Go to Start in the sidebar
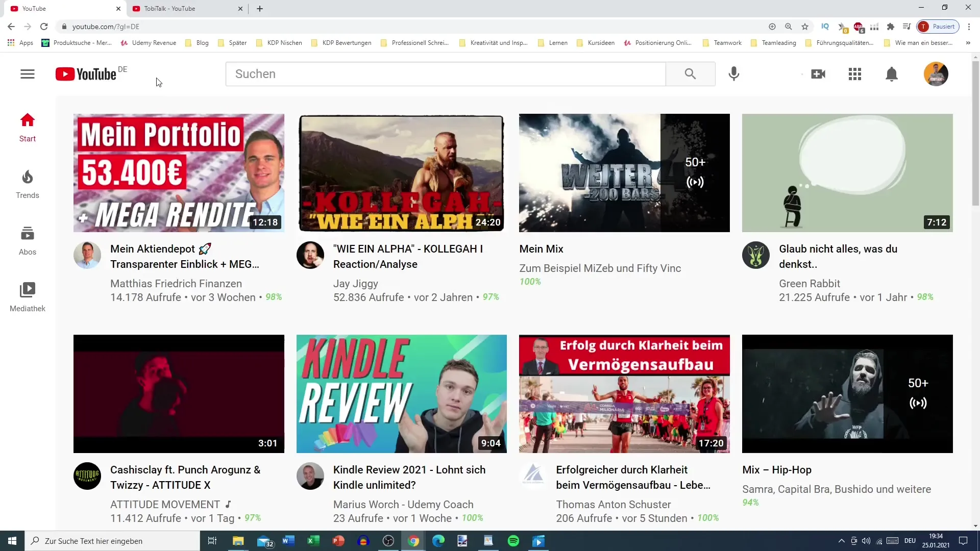980x551 pixels. (x=28, y=128)
